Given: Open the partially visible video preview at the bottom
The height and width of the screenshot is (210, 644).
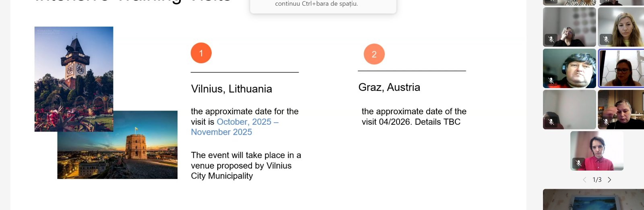Looking at the screenshot, I should click(593, 200).
